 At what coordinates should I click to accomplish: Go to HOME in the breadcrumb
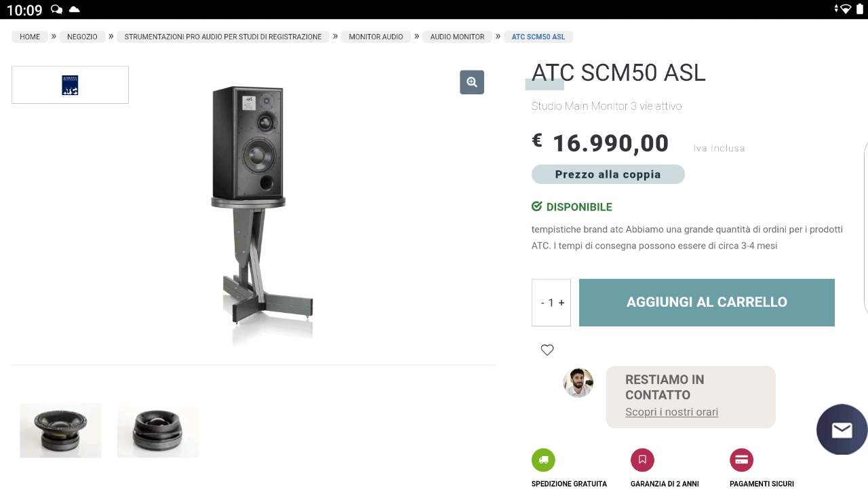(30, 37)
